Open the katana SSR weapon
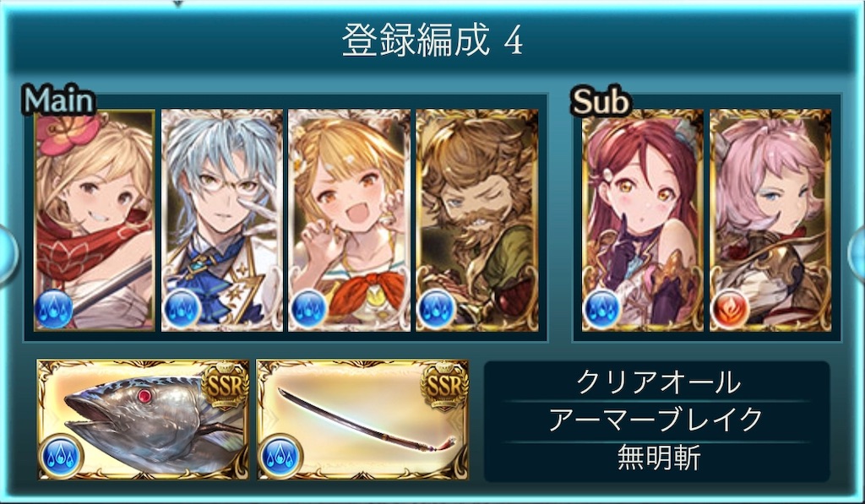This screenshot has width=865, height=504. coord(362,420)
